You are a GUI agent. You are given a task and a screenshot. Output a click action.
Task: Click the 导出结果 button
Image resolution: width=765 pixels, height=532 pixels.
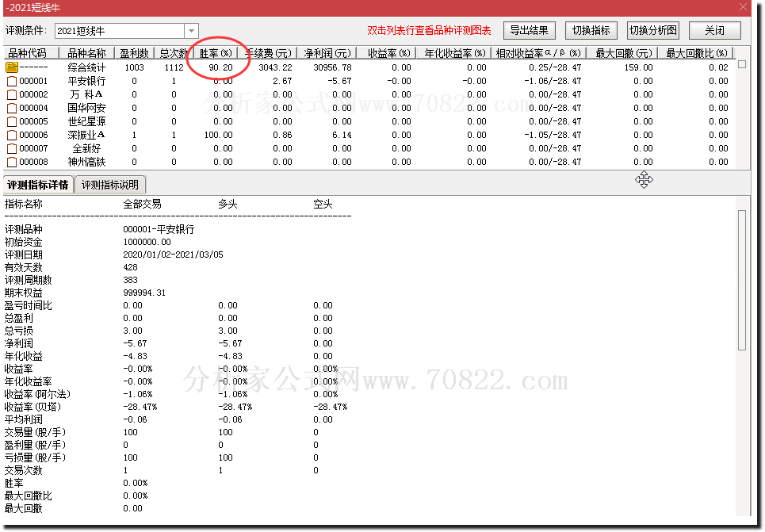coord(530,30)
